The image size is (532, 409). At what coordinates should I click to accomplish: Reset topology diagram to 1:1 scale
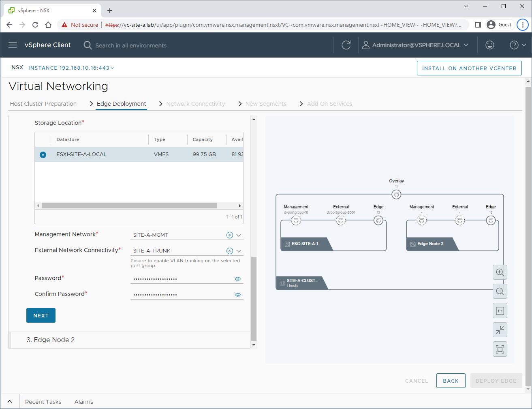point(500,311)
